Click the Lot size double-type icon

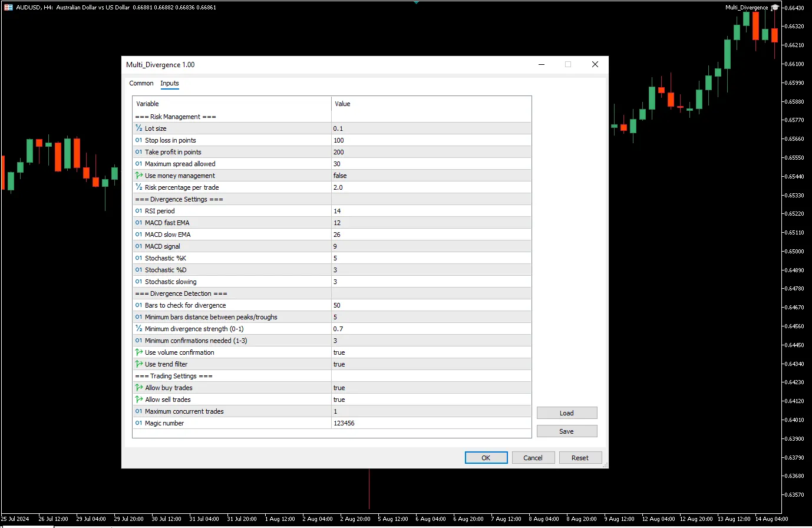139,128
